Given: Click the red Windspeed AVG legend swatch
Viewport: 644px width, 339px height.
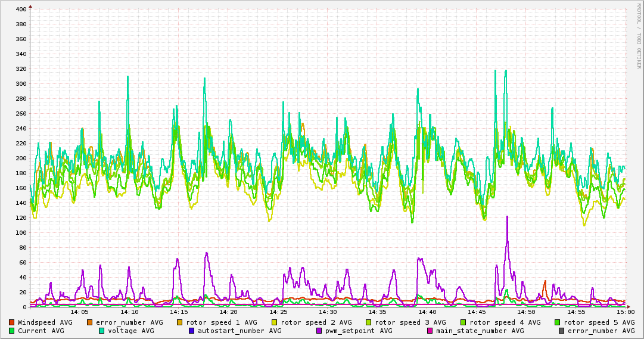Looking at the screenshot, I should pyautogui.click(x=12, y=322).
